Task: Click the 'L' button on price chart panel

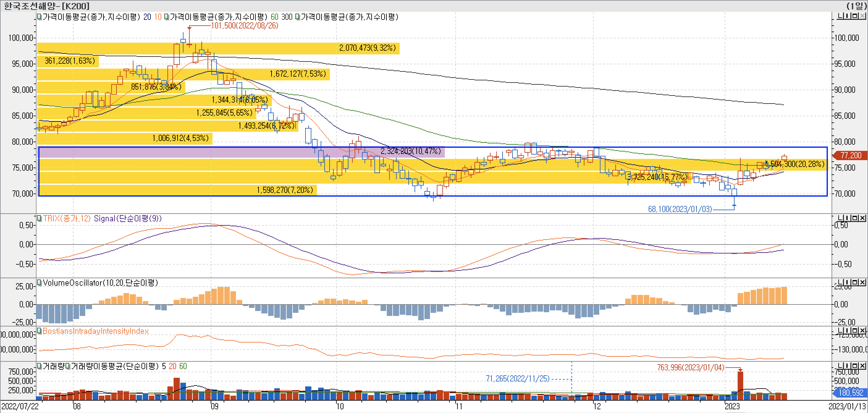Action: [840, 16]
